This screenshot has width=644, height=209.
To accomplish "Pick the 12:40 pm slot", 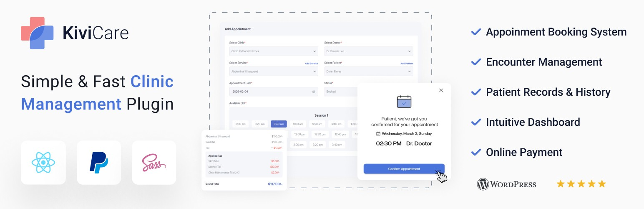I will (340, 134).
